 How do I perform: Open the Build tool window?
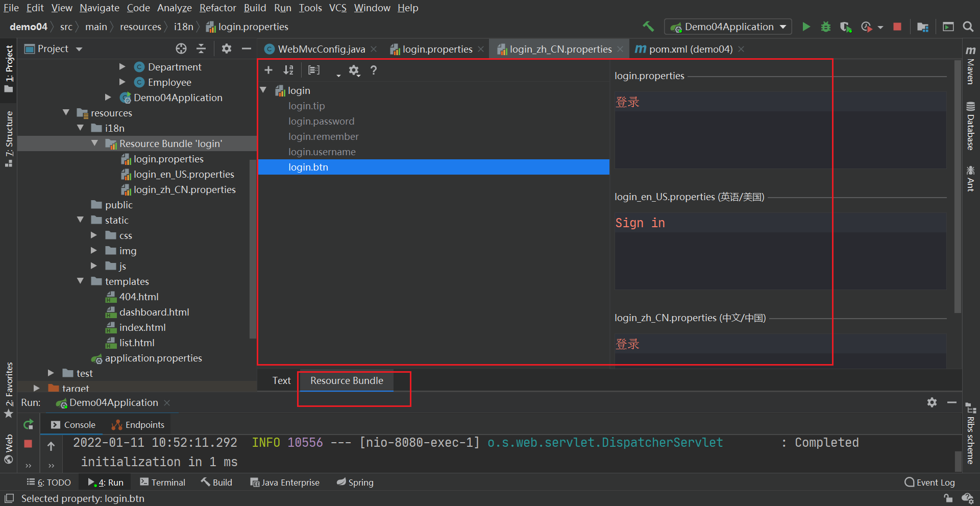point(216,483)
